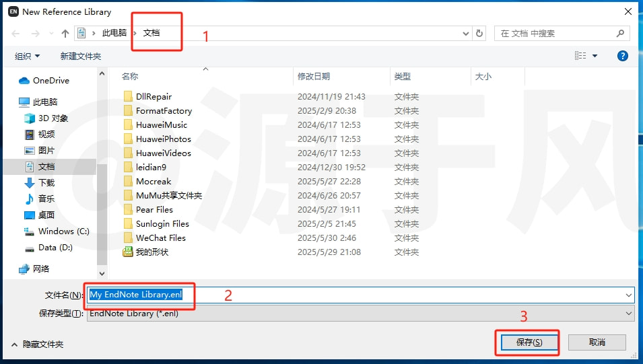Open recent locations dropdown arrow

[x=51, y=34]
